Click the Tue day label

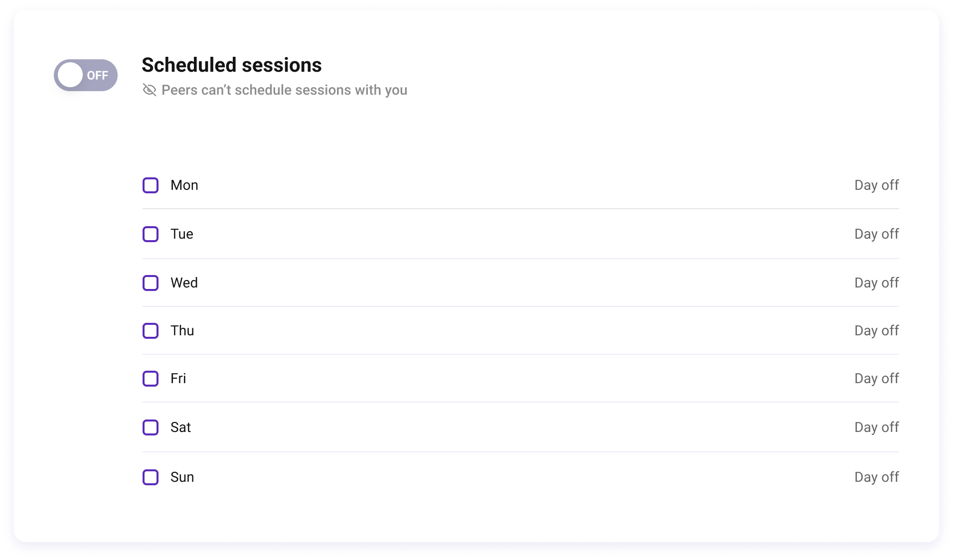(182, 234)
